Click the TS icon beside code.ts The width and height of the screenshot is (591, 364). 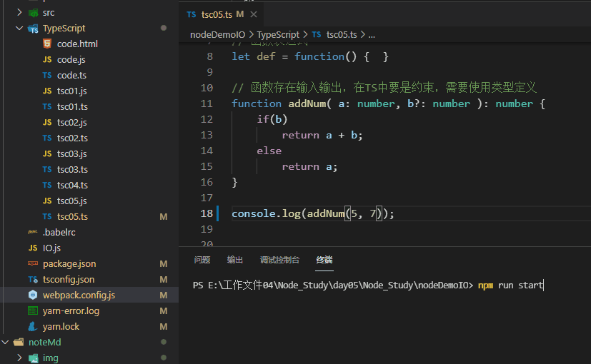coord(47,75)
